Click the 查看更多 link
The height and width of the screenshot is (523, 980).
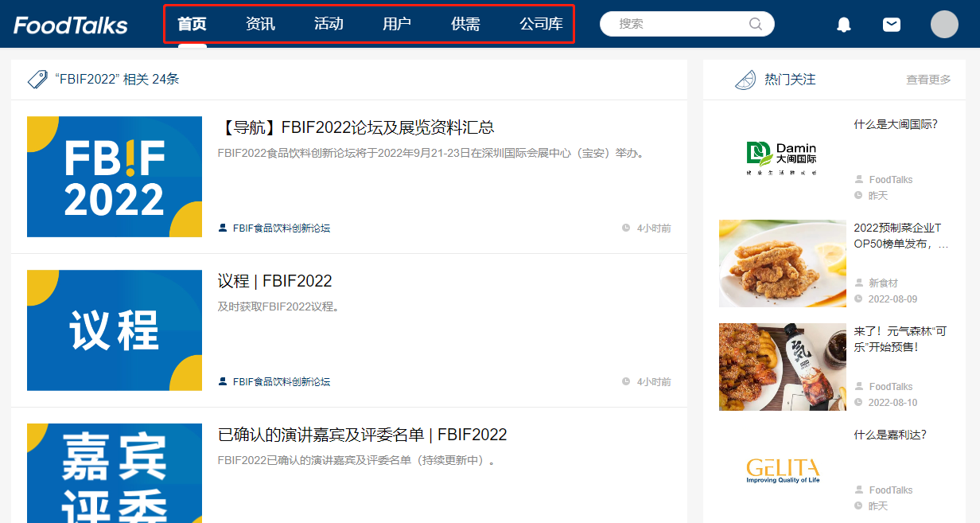(x=928, y=80)
